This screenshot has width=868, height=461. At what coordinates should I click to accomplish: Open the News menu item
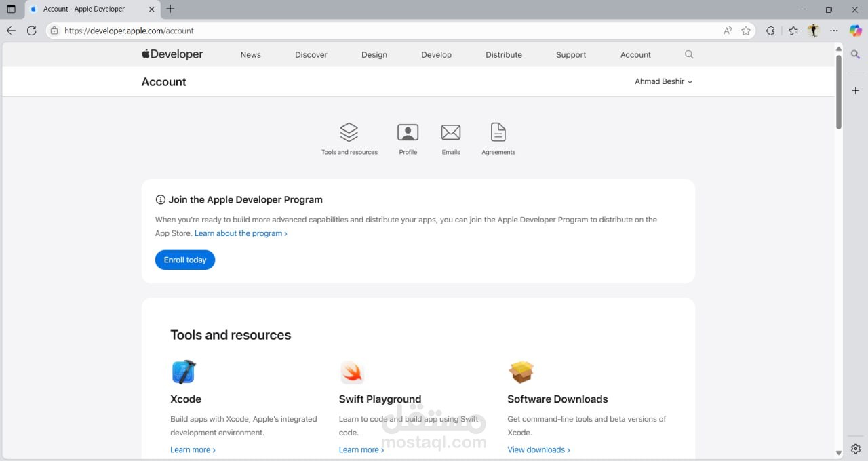coord(250,55)
